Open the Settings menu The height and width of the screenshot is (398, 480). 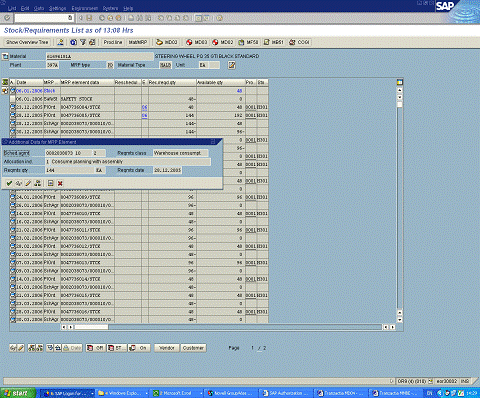tap(57, 8)
